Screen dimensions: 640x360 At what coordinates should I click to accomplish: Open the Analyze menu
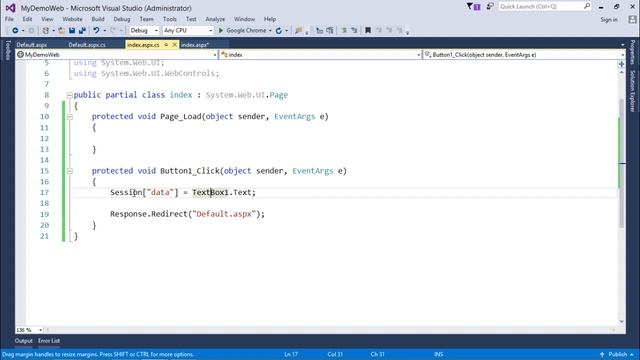coord(215,19)
